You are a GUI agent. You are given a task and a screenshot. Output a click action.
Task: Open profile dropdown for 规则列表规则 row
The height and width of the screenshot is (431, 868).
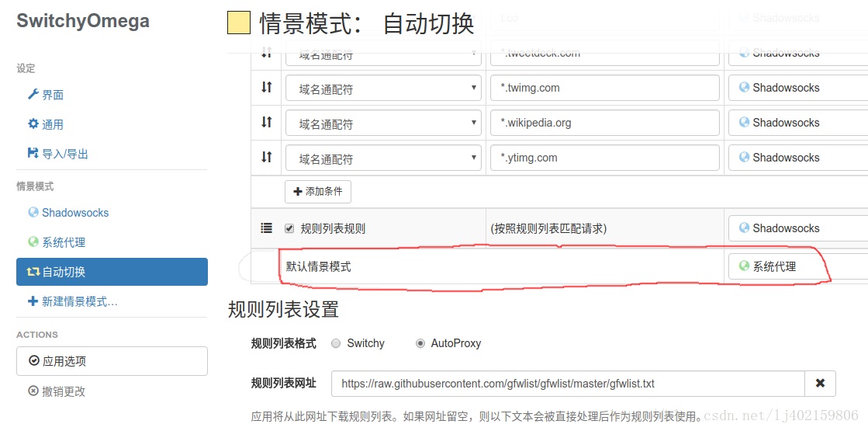[797, 228]
